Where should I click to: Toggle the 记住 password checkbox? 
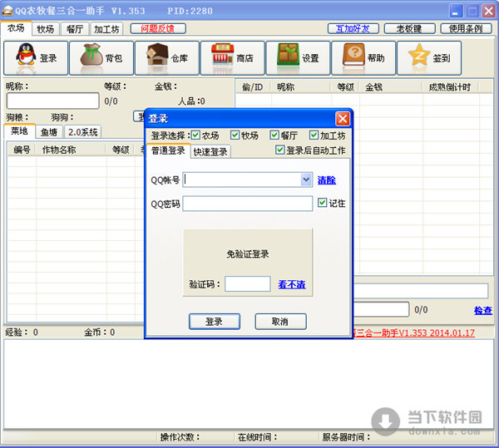[x=322, y=203]
